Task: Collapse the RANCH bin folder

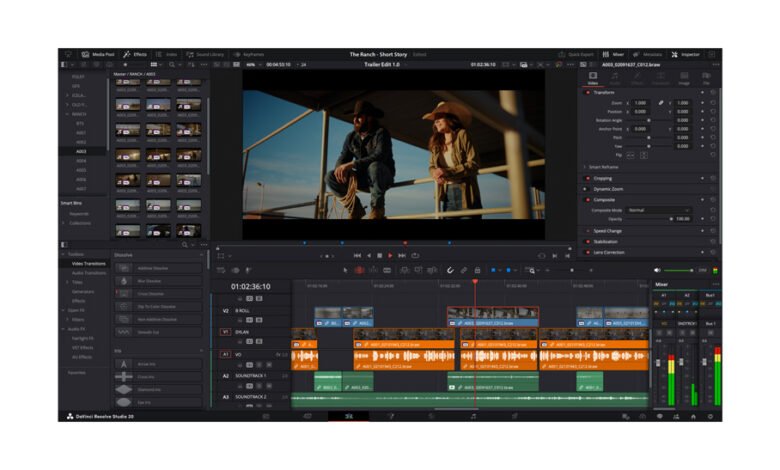Action: pyautogui.click(x=67, y=114)
